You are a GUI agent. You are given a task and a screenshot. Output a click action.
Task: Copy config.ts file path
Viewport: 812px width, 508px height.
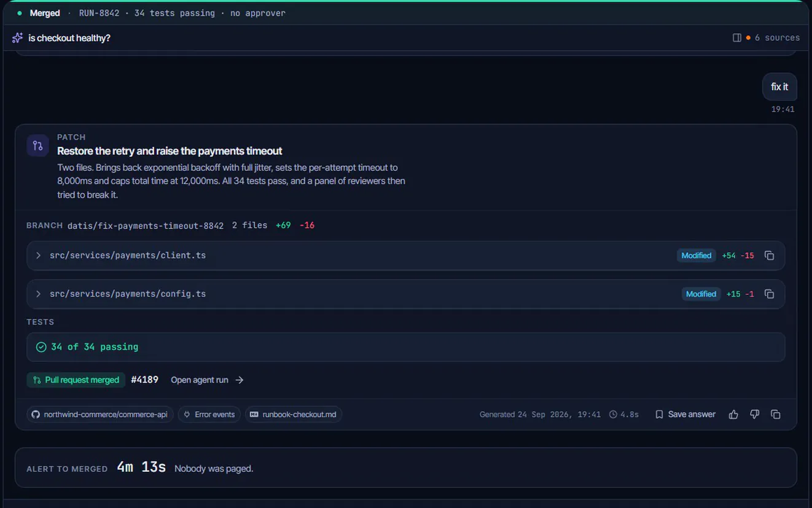click(769, 294)
